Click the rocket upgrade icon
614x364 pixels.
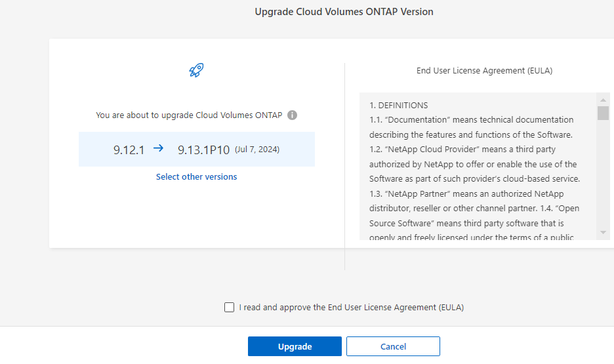click(x=196, y=71)
